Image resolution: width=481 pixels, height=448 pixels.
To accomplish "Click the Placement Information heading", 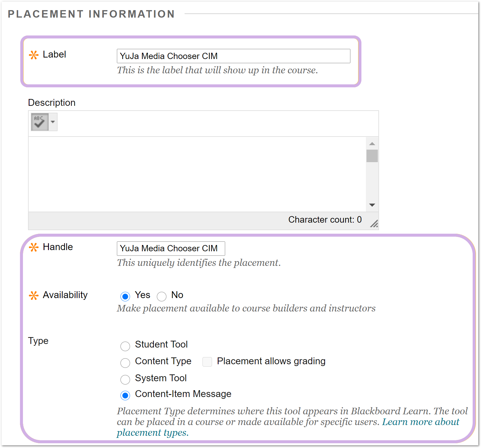I will click(x=91, y=14).
